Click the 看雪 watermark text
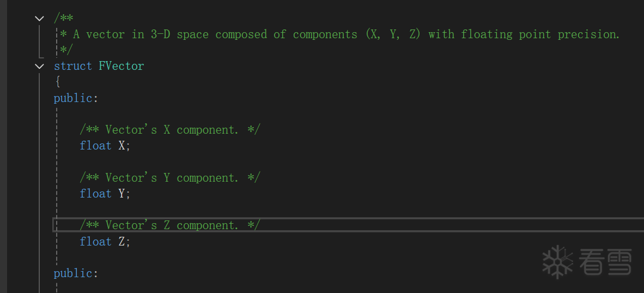Viewport: 644px width, 293px height. coord(605,262)
